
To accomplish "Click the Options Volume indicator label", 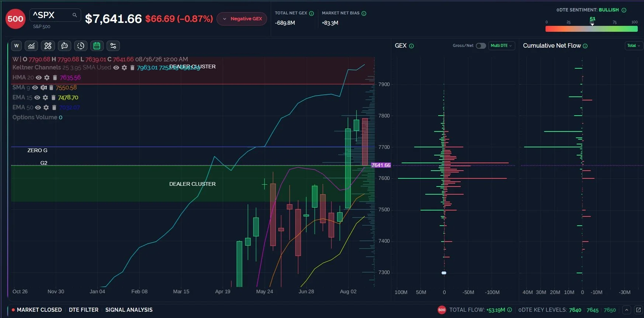I will 35,117.
